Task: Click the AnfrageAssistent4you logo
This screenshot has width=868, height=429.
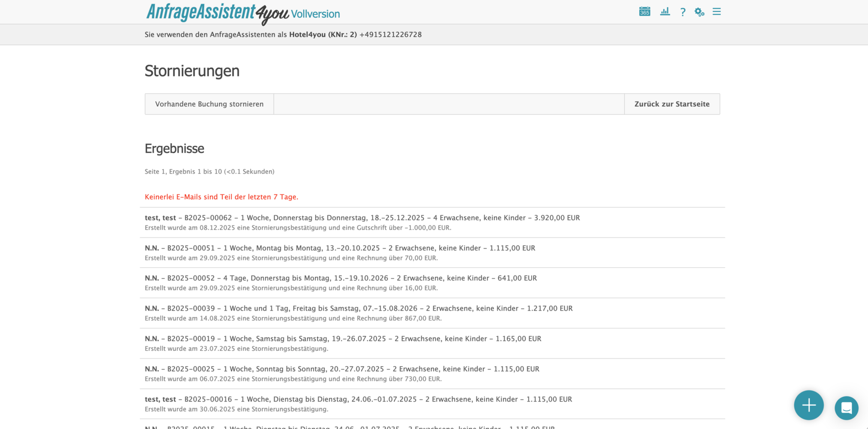Action: [218, 13]
